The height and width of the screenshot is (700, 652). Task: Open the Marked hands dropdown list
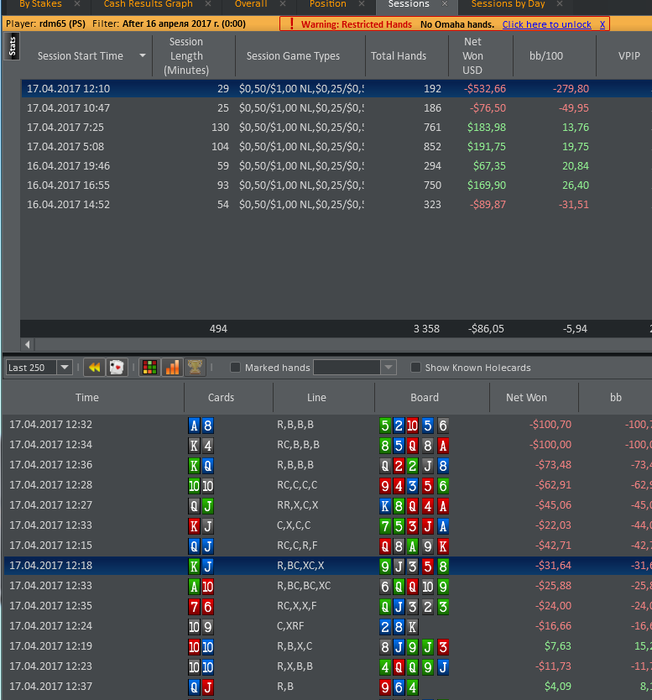click(x=389, y=367)
